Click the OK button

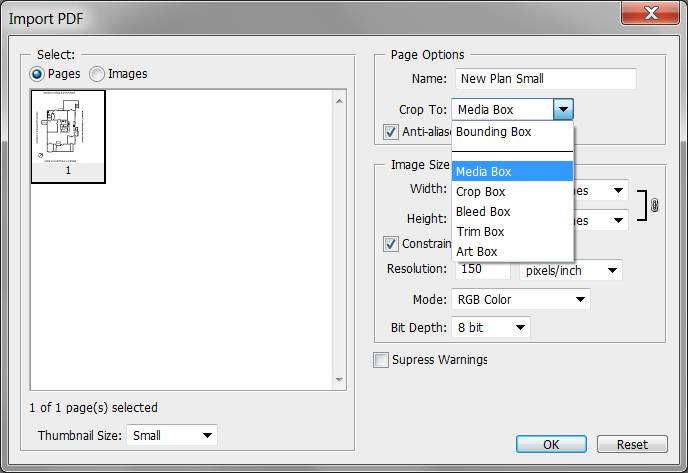(x=551, y=444)
